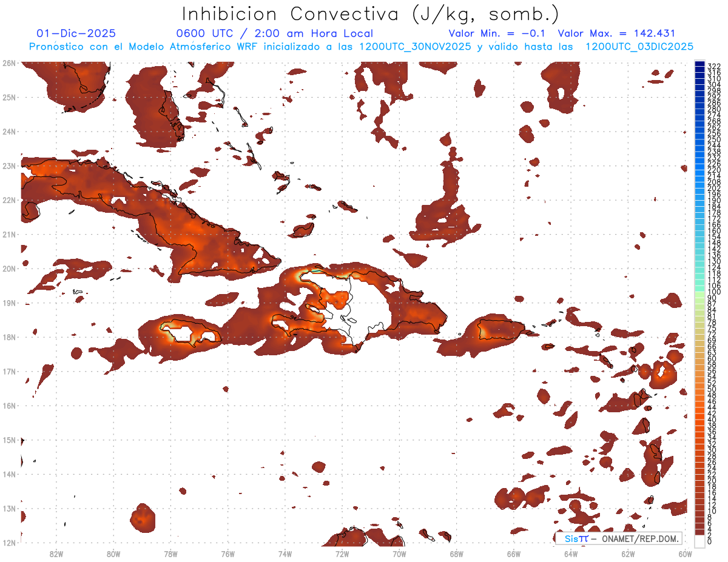Click the darkest blue colorbar swatch beside 322
The width and height of the screenshot is (728, 562).
coord(699,64)
